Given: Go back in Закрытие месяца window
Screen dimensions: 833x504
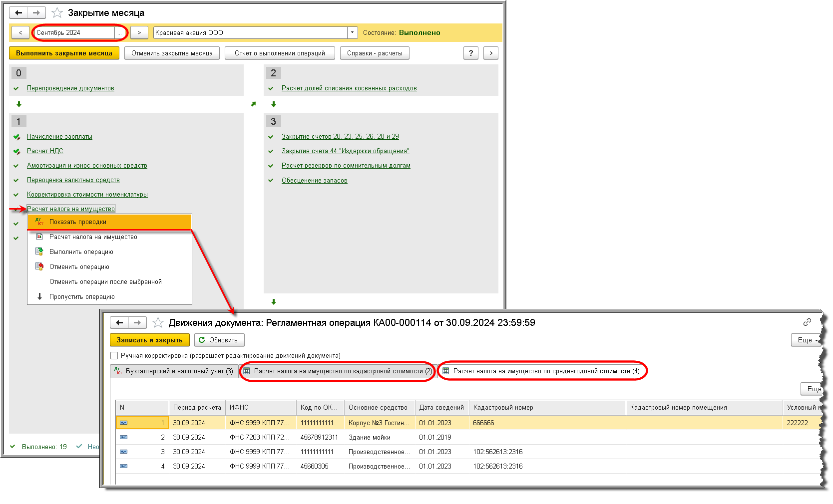Looking at the screenshot, I should click(x=18, y=12).
